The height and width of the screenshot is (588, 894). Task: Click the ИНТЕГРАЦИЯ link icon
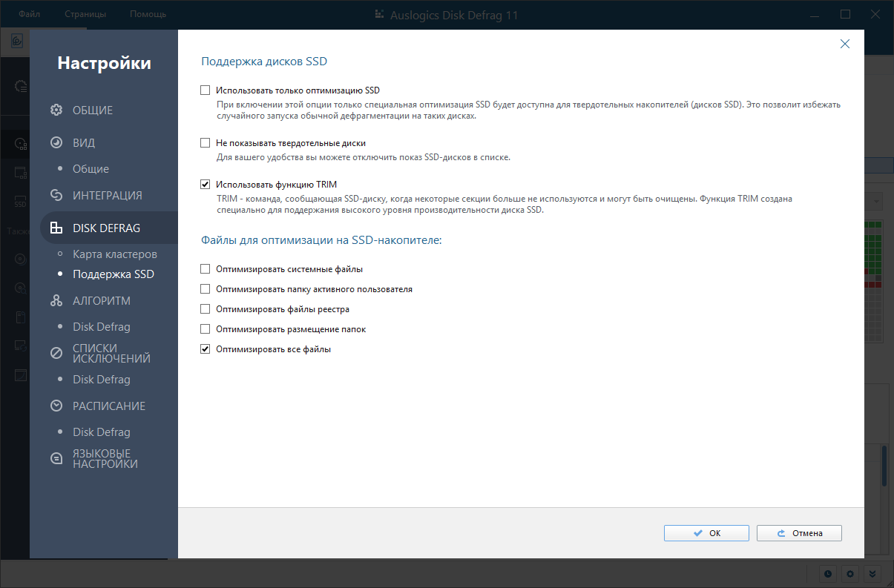pyautogui.click(x=56, y=196)
